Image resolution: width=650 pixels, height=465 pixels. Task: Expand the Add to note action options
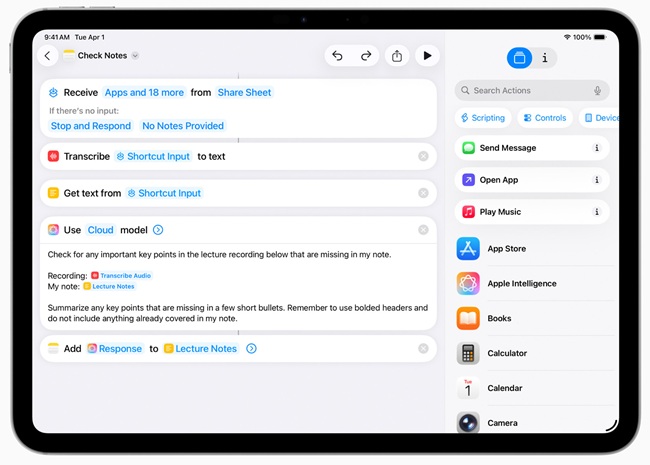[251, 349]
